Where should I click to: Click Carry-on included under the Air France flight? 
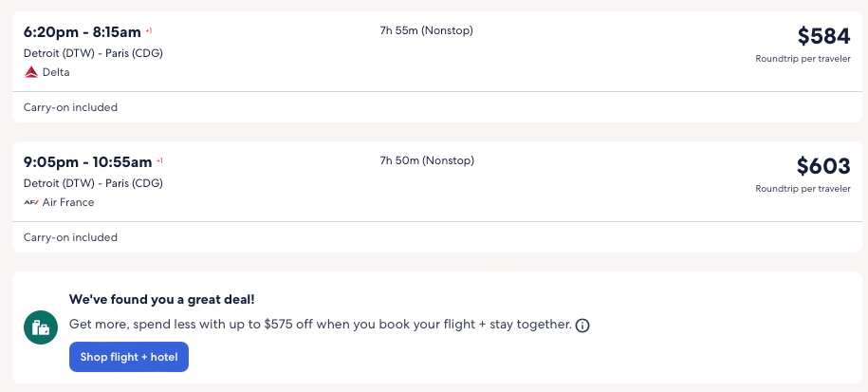70,237
